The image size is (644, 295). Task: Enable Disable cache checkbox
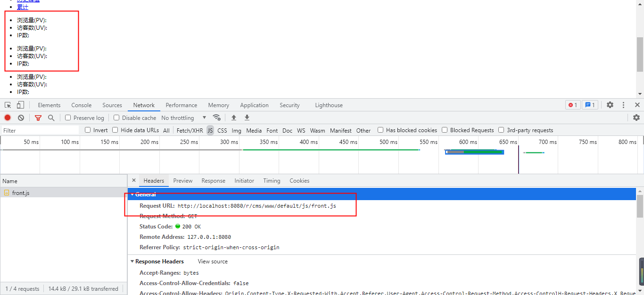(116, 118)
